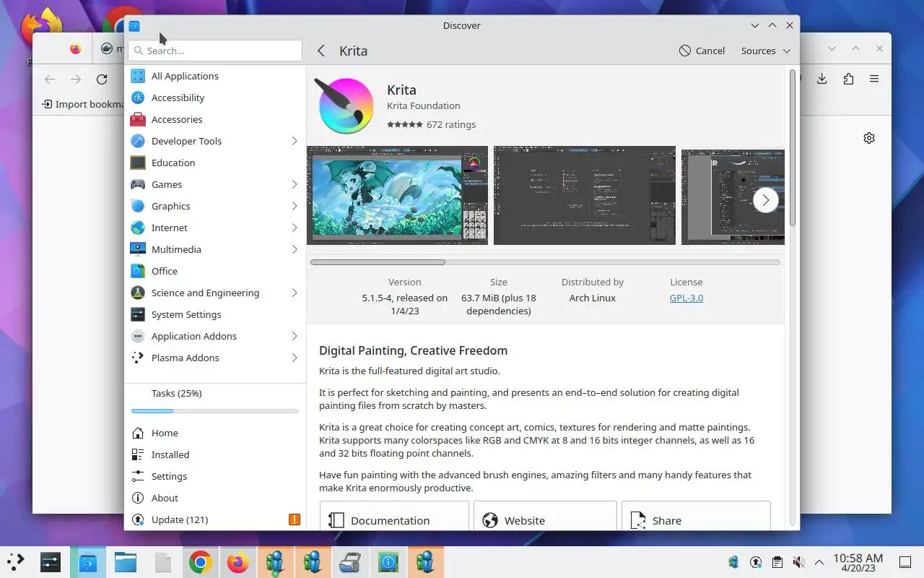This screenshot has width=924, height=578.
Task: Click the orange update warning badge
Action: (x=294, y=519)
